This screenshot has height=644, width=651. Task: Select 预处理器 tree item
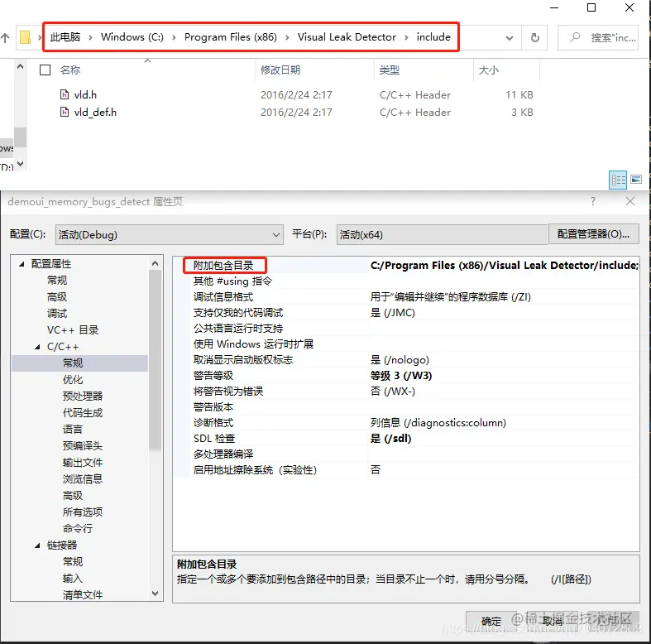83,396
